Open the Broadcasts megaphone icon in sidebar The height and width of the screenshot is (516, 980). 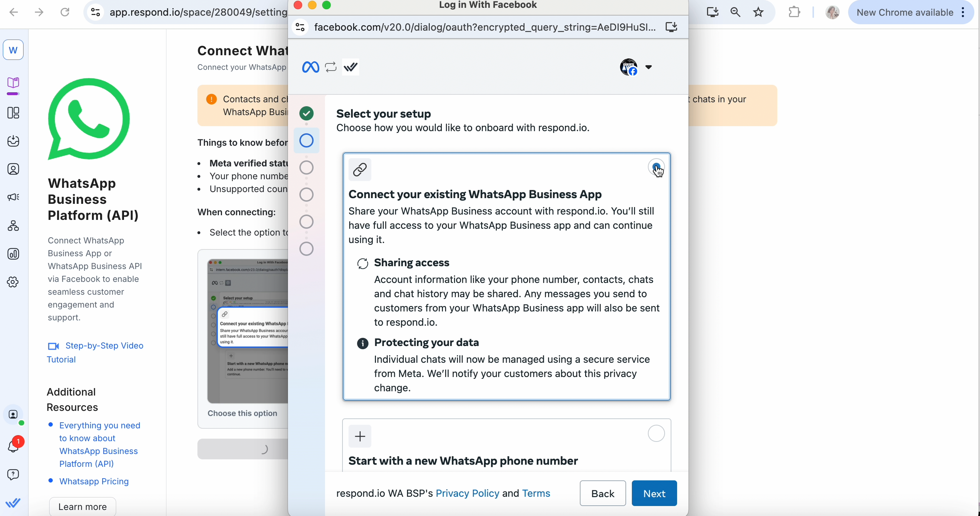pos(13,197)
